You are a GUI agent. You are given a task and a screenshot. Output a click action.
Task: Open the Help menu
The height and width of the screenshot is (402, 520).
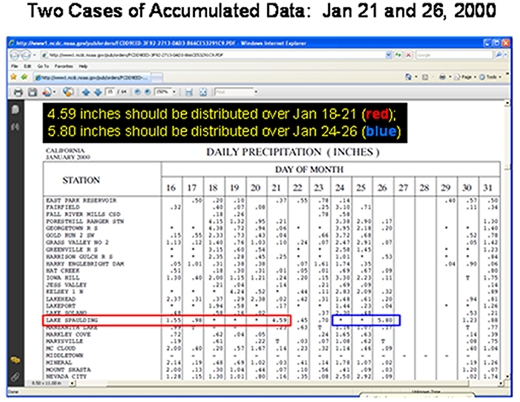[83, 66]
